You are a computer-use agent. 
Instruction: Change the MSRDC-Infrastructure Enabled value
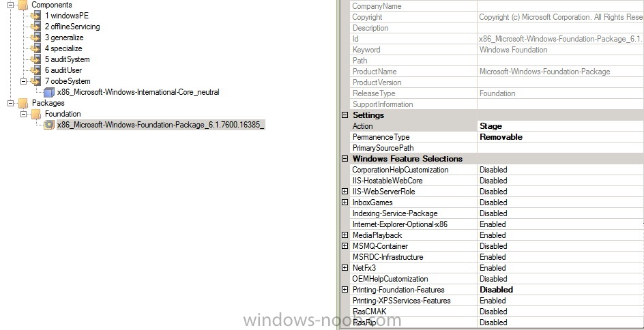click(560, 257)
